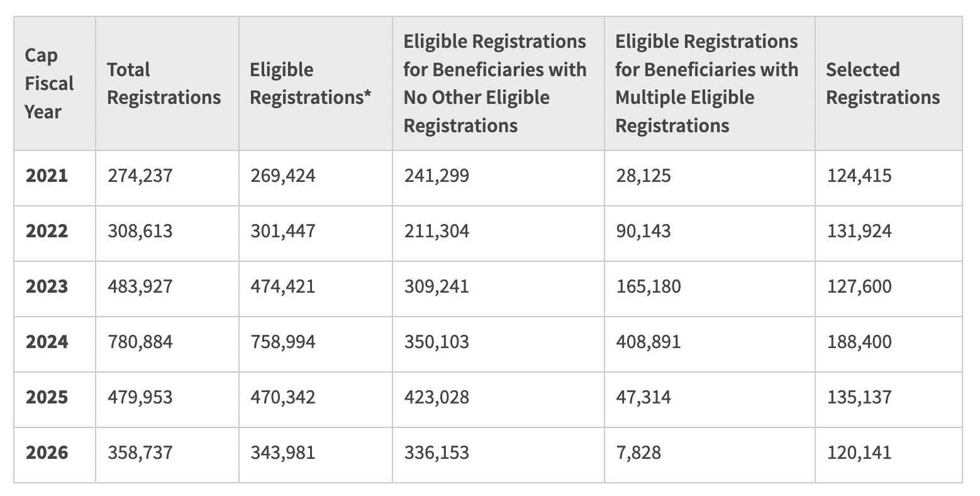Click the Multiple Eligible Registrations header
980x496 pixels.
(x=706, y=84)
